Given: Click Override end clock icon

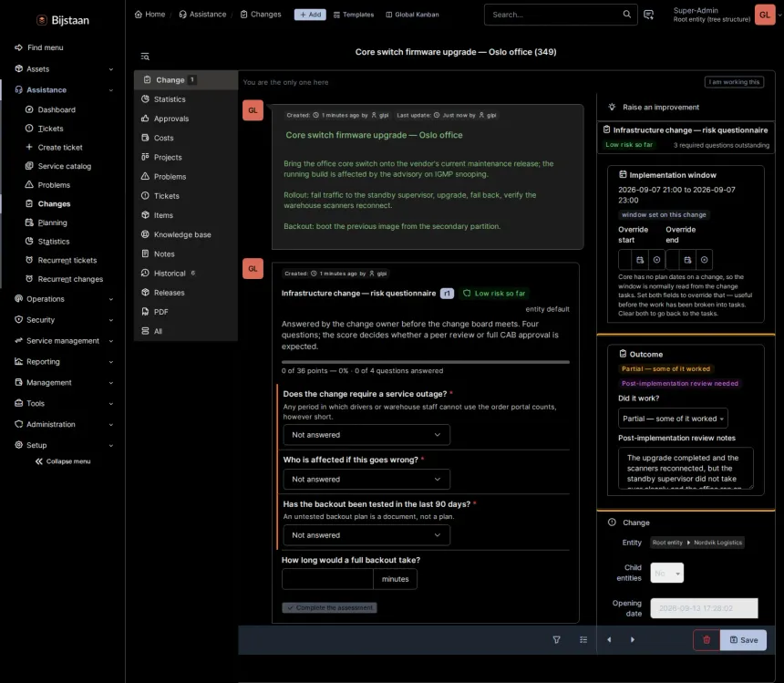Looking at the screenshot, I should tap(704, 260).
